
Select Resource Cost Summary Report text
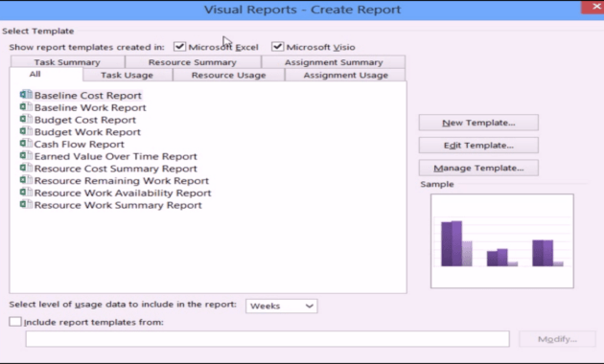[116, 169]
